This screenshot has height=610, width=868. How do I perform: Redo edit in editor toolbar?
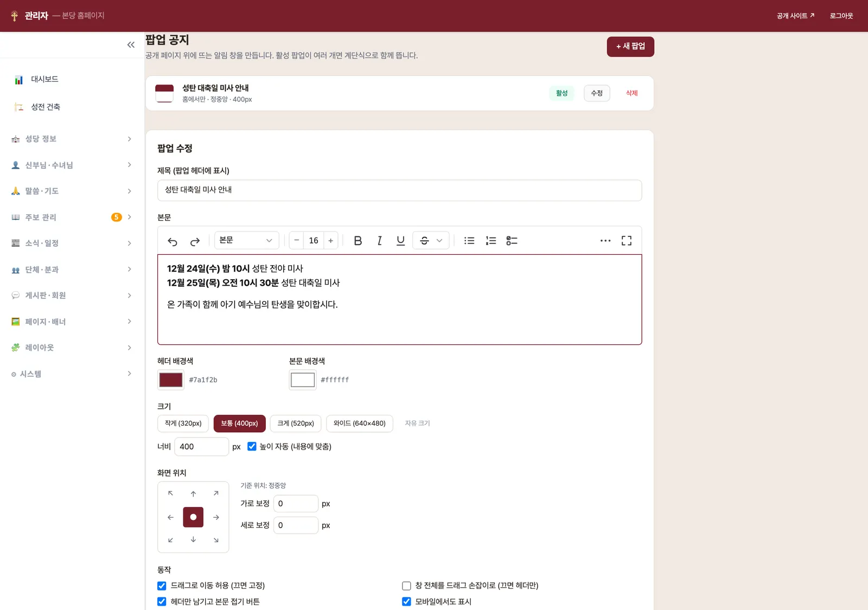tap(195, 241)
